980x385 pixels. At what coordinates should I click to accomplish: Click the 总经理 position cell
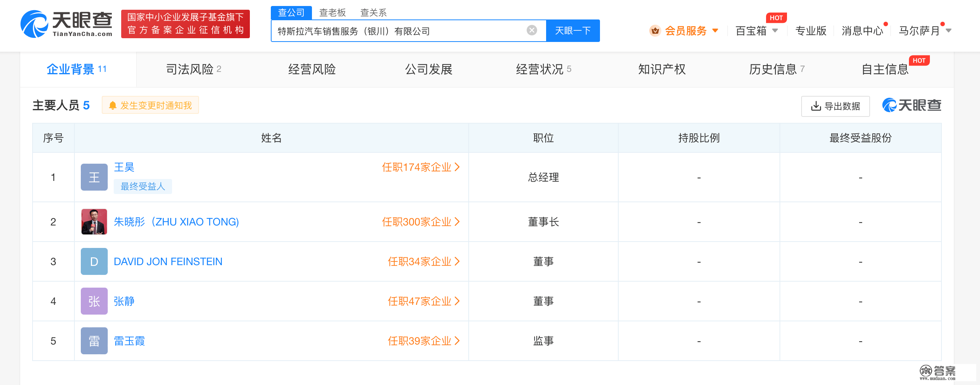coord(543,178)
